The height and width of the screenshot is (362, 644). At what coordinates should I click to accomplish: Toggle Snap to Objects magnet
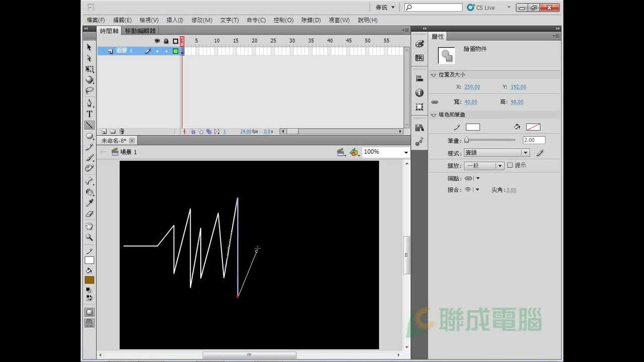coord(89,323)
